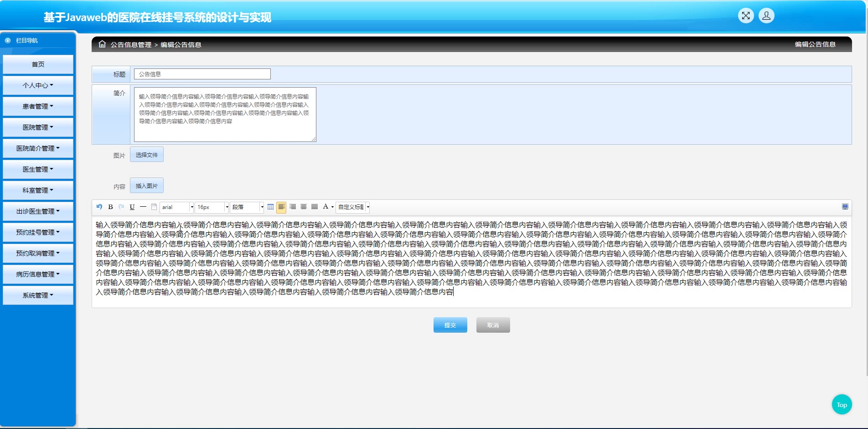Click the 内容 field label

[x=119, y=187]
